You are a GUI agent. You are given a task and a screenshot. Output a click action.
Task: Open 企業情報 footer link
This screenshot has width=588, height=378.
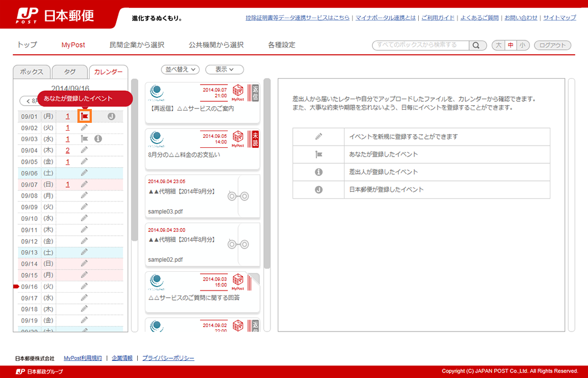[x=122, y=358]
